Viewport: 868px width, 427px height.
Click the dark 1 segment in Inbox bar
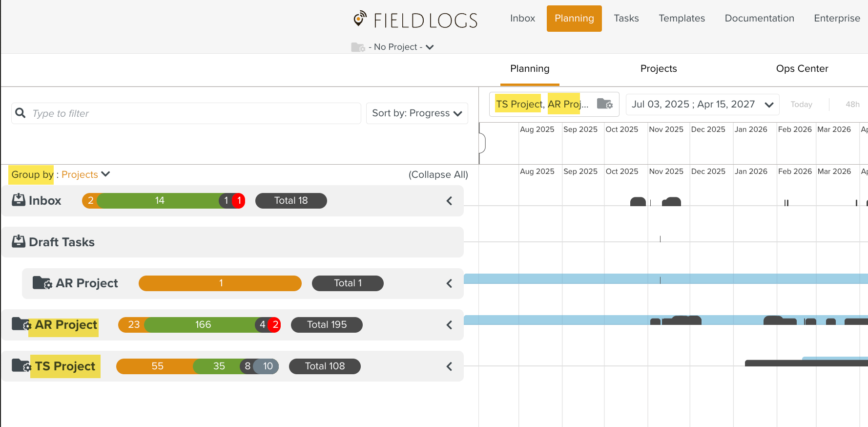coord(226,201)
